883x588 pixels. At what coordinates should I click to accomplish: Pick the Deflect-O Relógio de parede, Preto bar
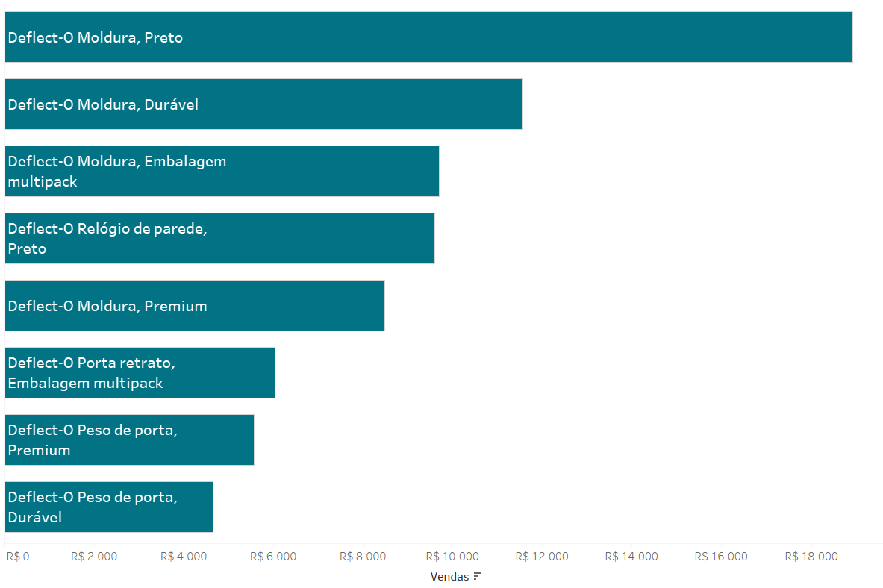(219, 238)
